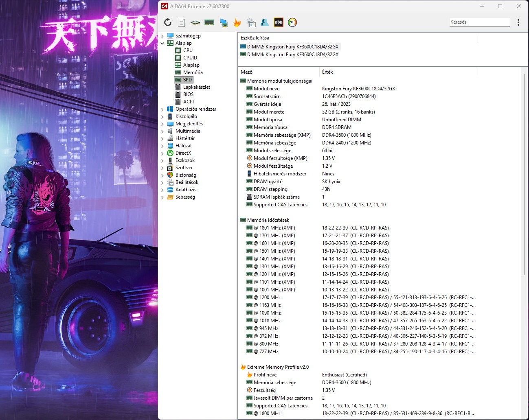Focus the Keresés search field
529x420 pixels.
[479, 22]
